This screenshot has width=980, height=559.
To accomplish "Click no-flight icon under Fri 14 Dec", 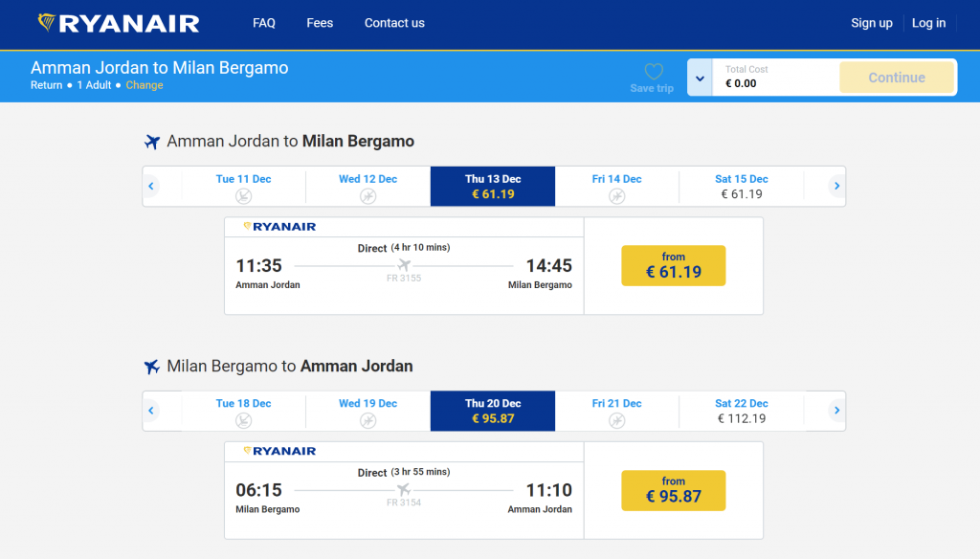I will [x=617, y=196].
